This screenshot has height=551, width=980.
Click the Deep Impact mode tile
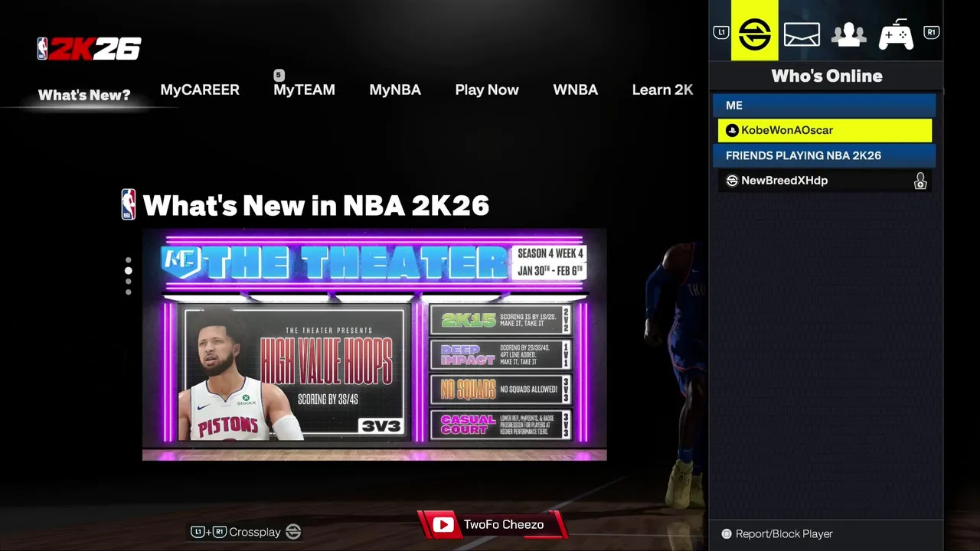click(x=500, y=354)
